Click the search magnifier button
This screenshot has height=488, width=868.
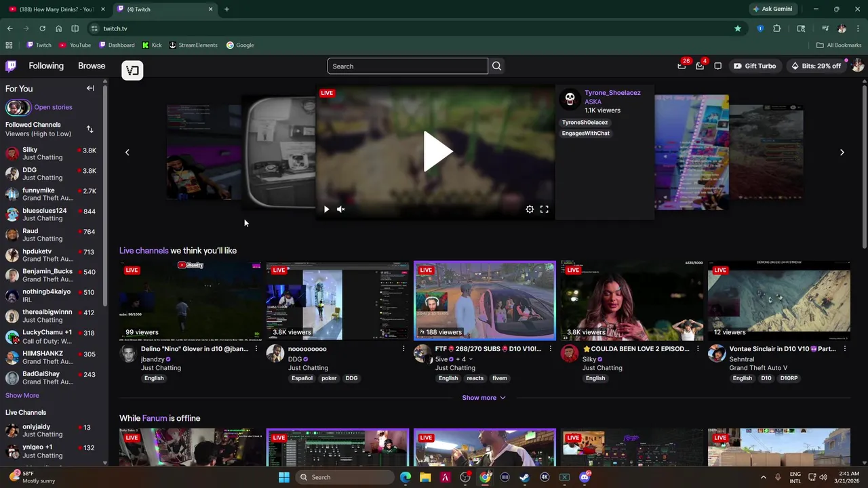pos(496,66)
